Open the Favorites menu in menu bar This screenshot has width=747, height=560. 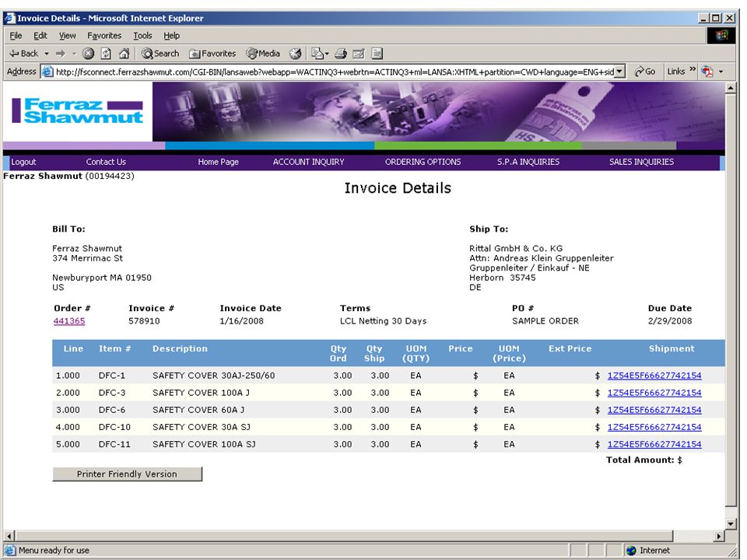coord(104,36)
